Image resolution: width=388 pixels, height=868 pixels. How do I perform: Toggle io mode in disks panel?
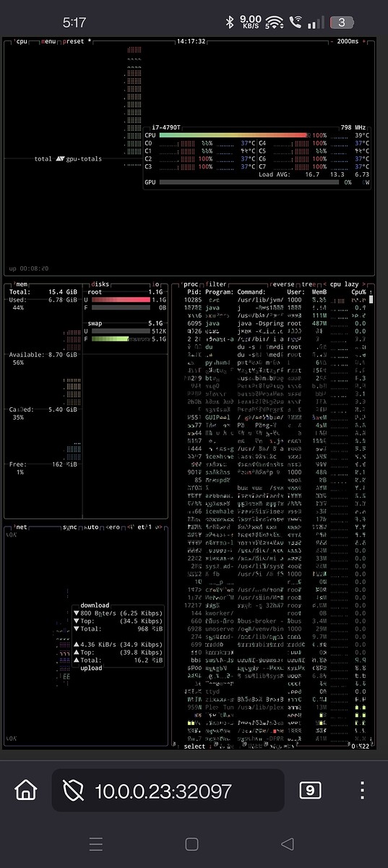157,284
